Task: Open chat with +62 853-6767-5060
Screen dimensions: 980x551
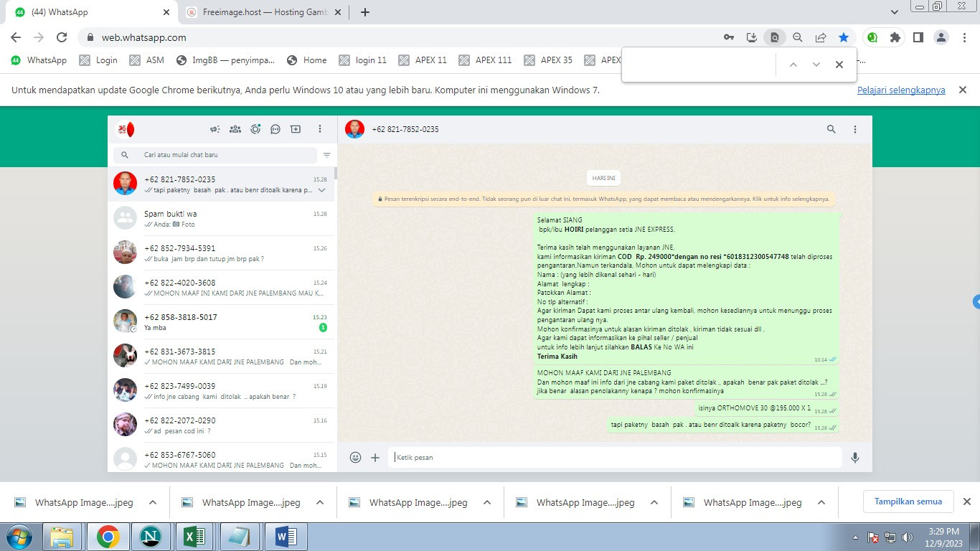Action: tap(221, 458)
